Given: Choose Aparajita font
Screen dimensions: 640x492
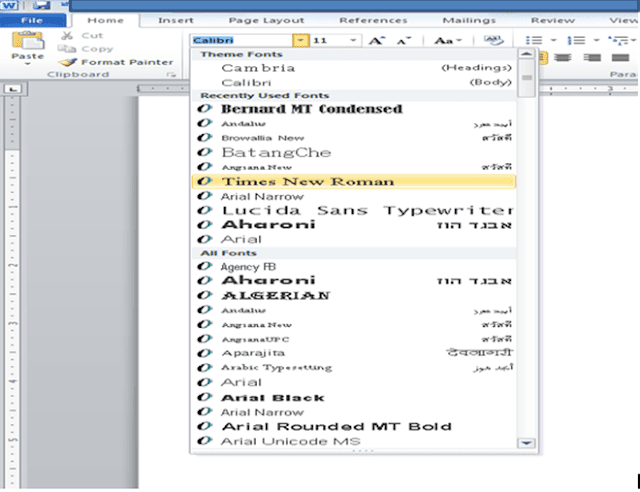Looking at the screenshot, I should pos(353,353).
